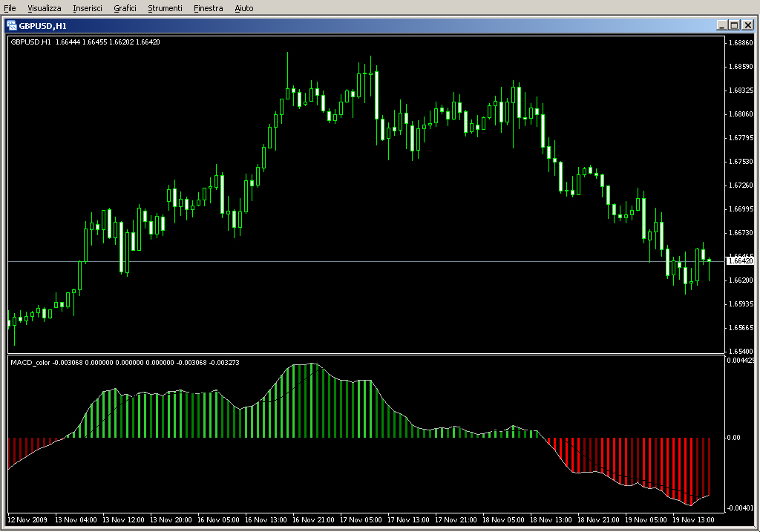The width and height of the screenshot is (760, 532).
Task: Click the MACD_color indicator label
Action: [x=30, y=362]
